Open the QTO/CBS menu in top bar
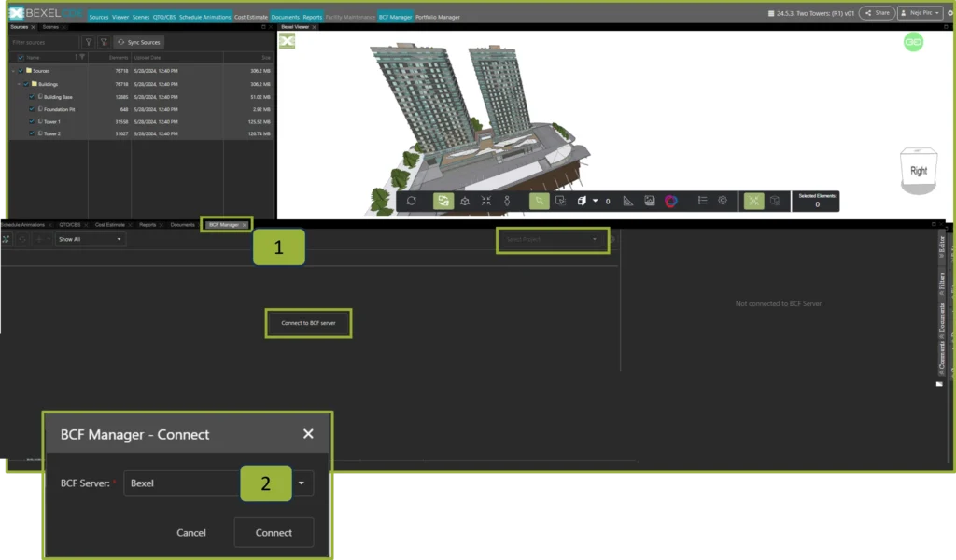 coord(164,17)
